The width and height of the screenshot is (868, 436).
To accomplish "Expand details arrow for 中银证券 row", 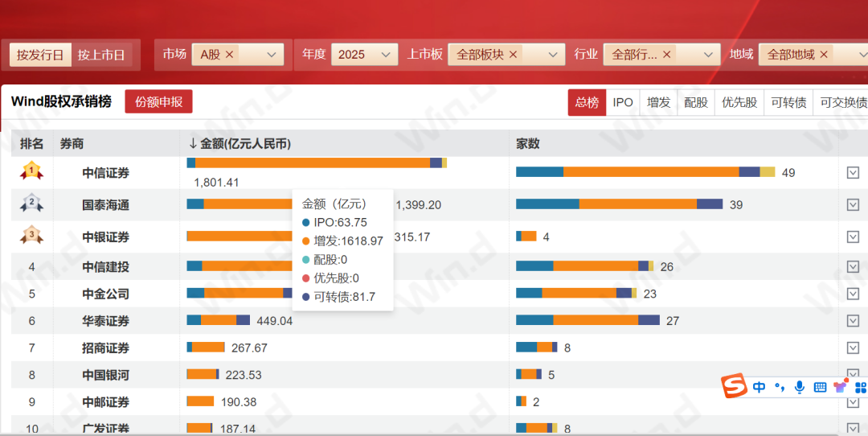I will click(x=853, y=237).
